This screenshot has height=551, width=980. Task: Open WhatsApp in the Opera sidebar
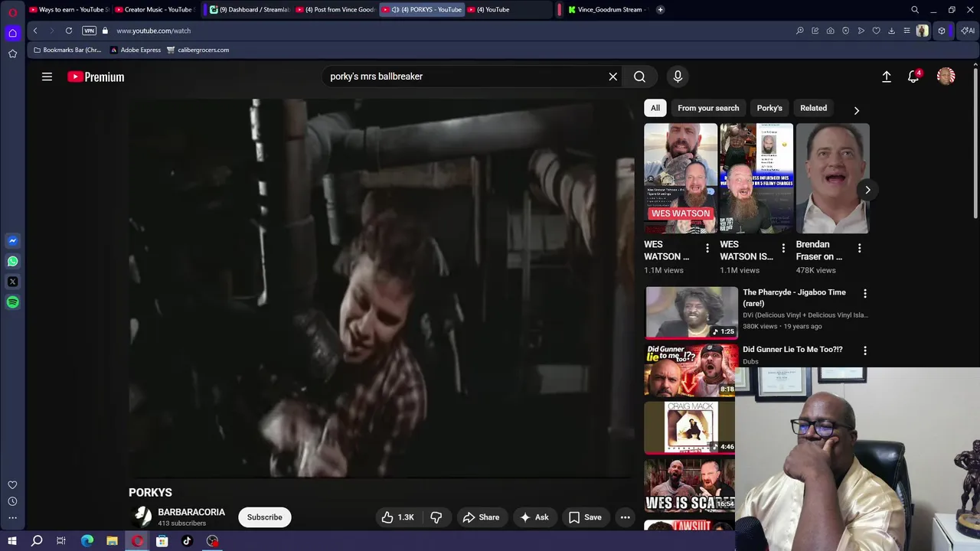12,262
